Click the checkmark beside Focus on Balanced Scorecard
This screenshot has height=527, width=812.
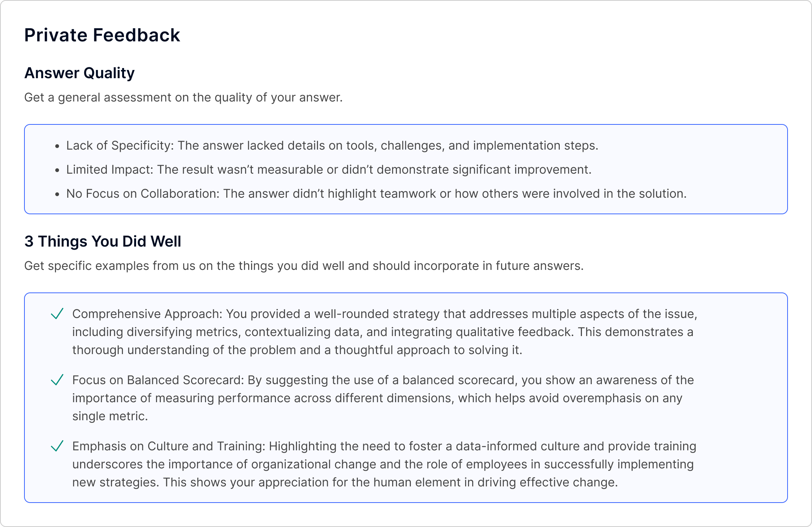[57, 380]
